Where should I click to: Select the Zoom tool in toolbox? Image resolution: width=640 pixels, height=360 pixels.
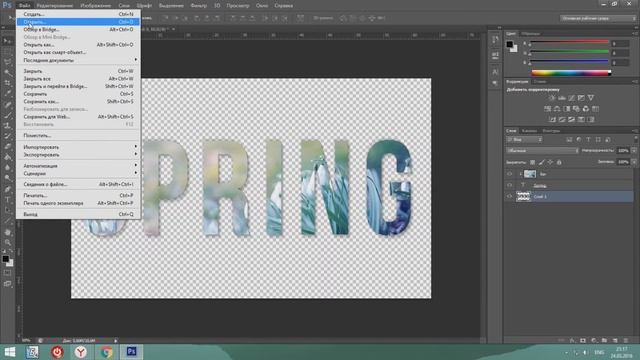[x=7, y=242]
